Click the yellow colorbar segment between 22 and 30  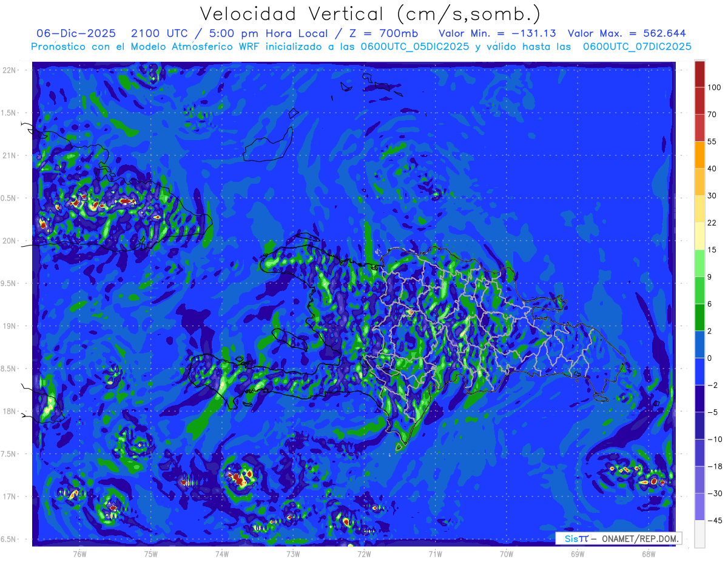click(x=699, y=209)
